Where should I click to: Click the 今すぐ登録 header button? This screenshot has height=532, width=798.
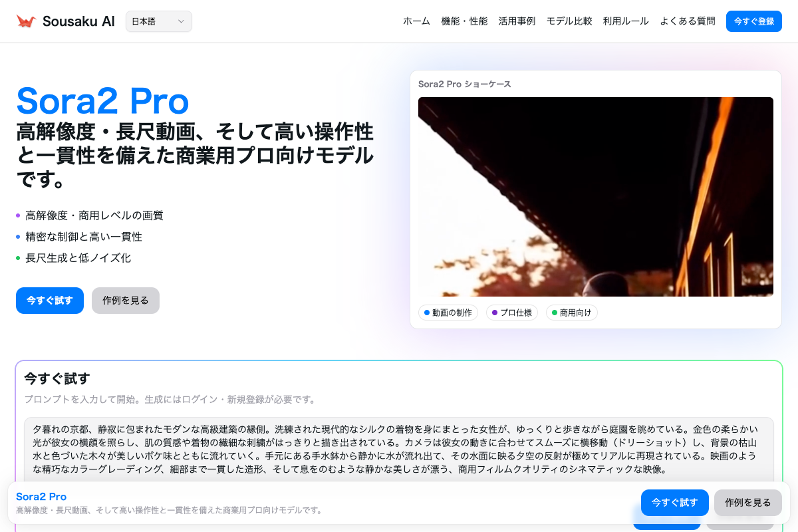pyautogui.click(x=753, y=21)
